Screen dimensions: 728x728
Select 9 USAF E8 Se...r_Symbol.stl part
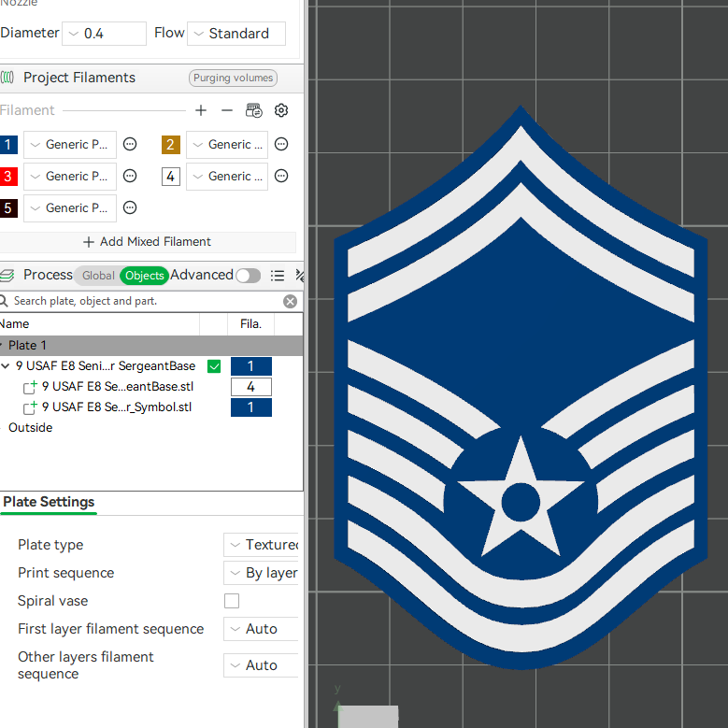(x=117, y=407)
